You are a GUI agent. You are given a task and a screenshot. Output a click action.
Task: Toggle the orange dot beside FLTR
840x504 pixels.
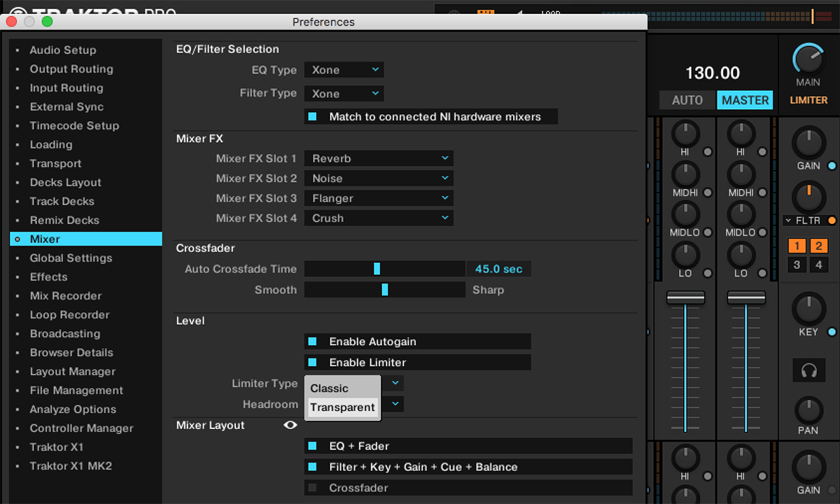(832, 220)
